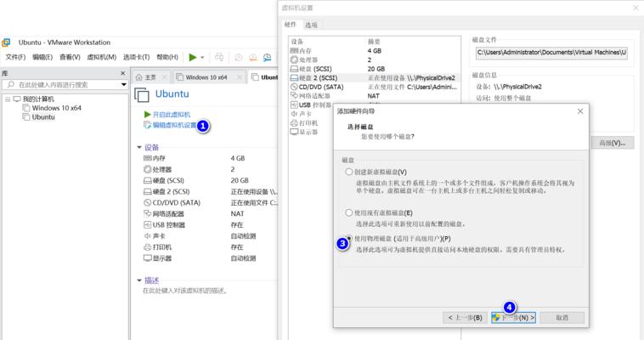
Task: Select the 使用物理磁盘(P) radio button
Action: [348, 239]
